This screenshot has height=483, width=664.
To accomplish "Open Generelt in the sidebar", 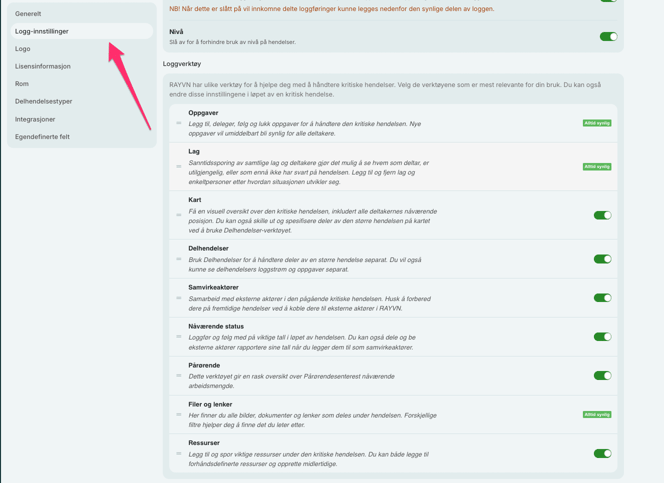I will pos(28,14).
